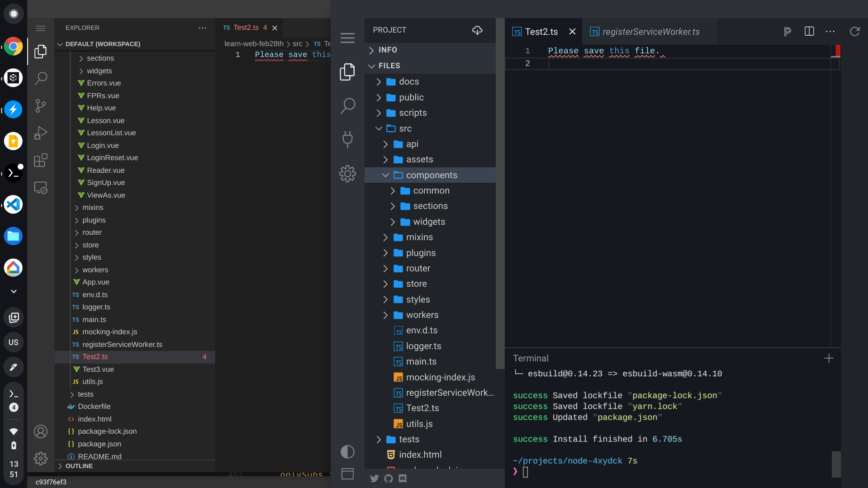Toggle the light/dark theme icon
Screen dimensions: 868x488
click(x=347, y=451)
